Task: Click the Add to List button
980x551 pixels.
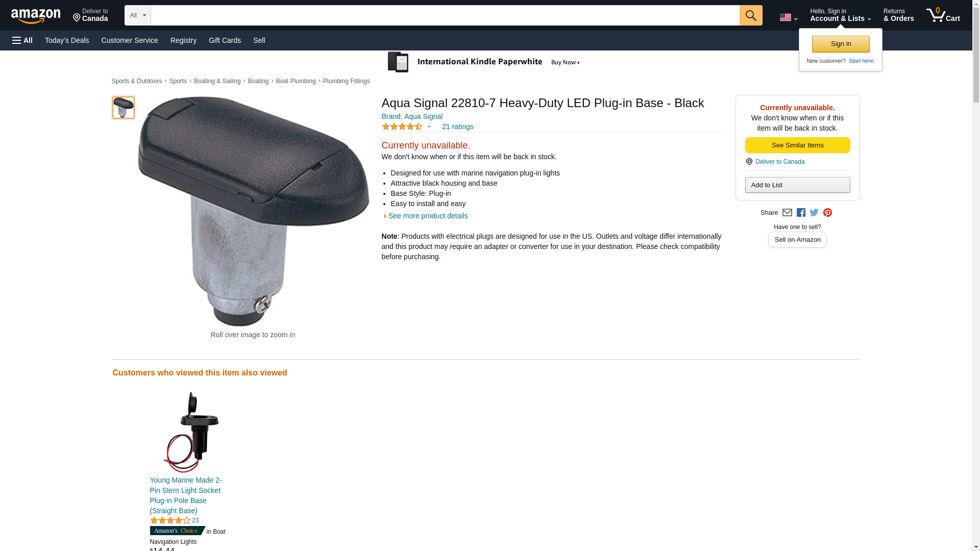Action: (797, 185)
